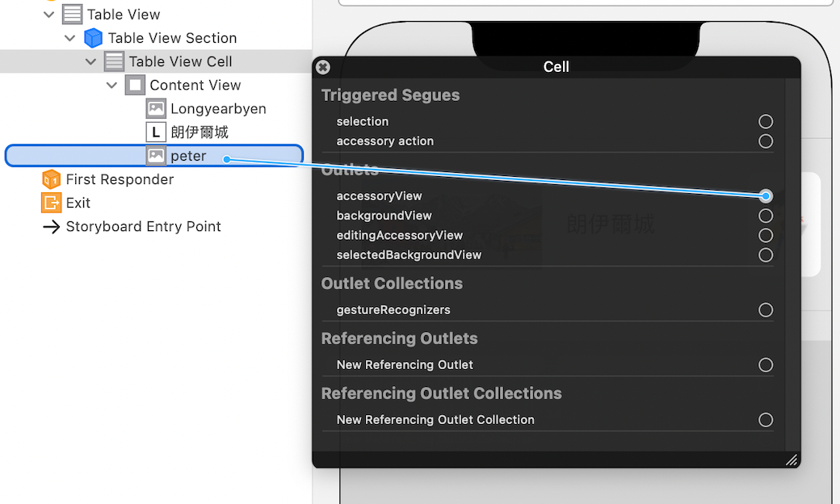The height and width of the screenshot is (504, 840).
Task: Close the Cell connections panel
Action: [322, 67]
